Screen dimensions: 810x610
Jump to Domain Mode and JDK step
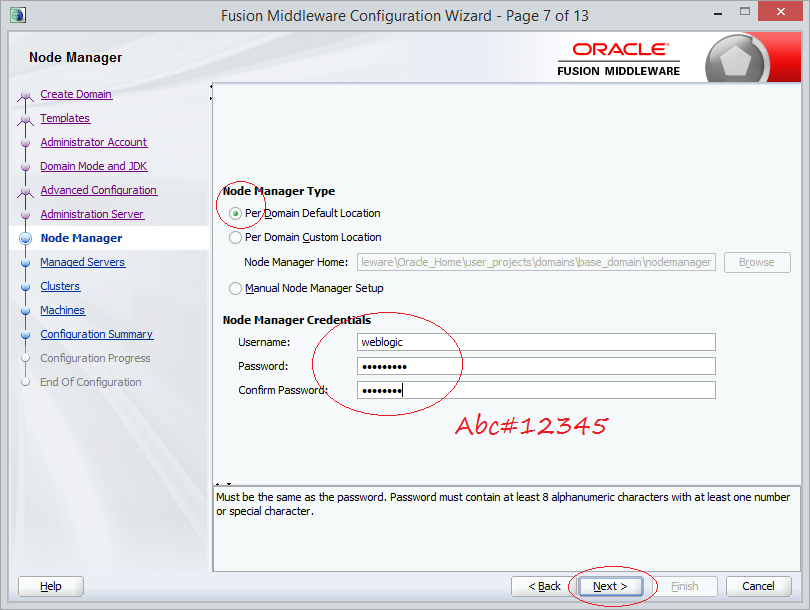tap(94, 166)
